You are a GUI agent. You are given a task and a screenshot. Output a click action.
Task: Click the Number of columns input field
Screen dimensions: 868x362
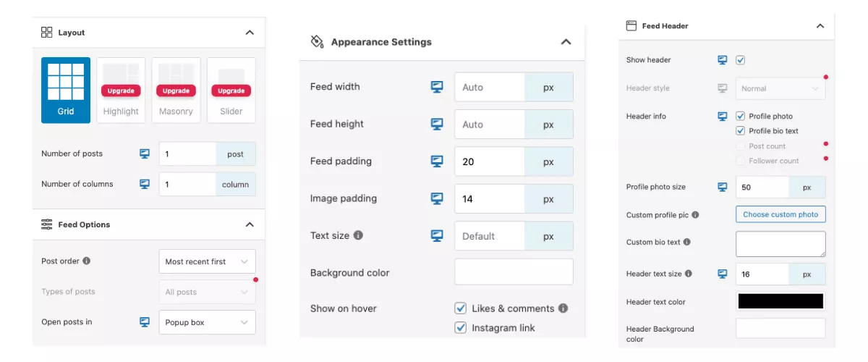click(187, 185)
